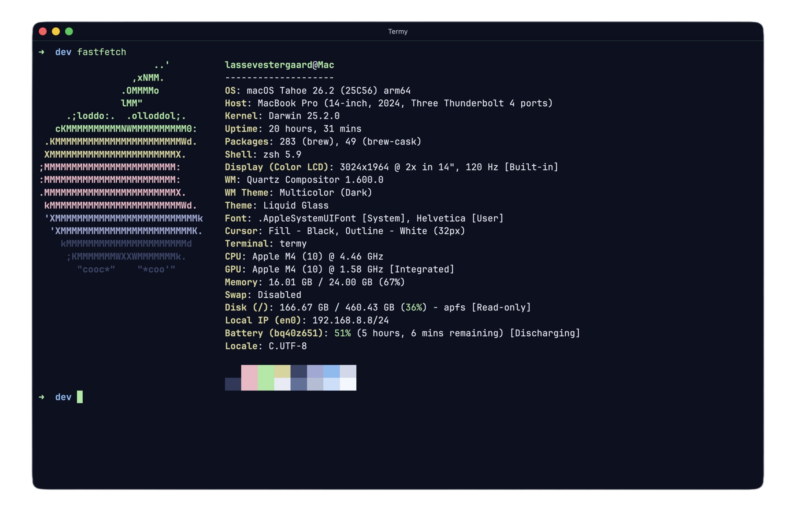This screenshot has height=532, width=796.
Task: Click the green block cursor at the prompt
Action: 80,397
